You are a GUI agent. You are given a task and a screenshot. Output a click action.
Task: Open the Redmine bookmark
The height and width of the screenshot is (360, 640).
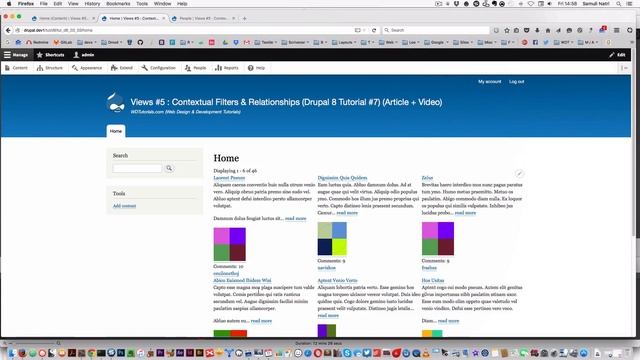pos(37,42)
